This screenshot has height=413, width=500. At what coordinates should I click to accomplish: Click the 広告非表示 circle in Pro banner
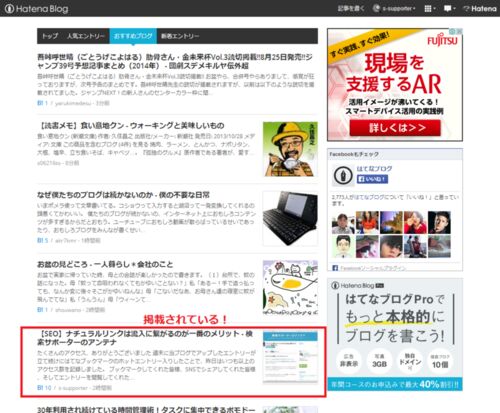pos(349,361)
